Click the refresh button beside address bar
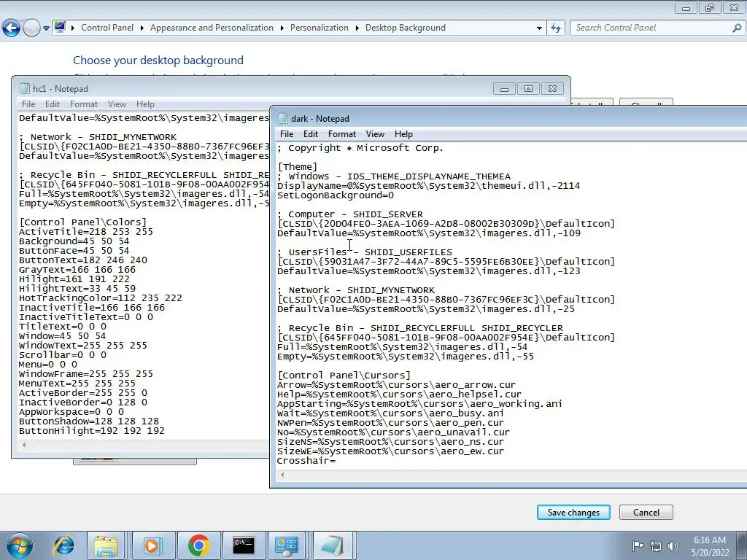The height and width of the screenshot is (560, 747). point(555,28)
